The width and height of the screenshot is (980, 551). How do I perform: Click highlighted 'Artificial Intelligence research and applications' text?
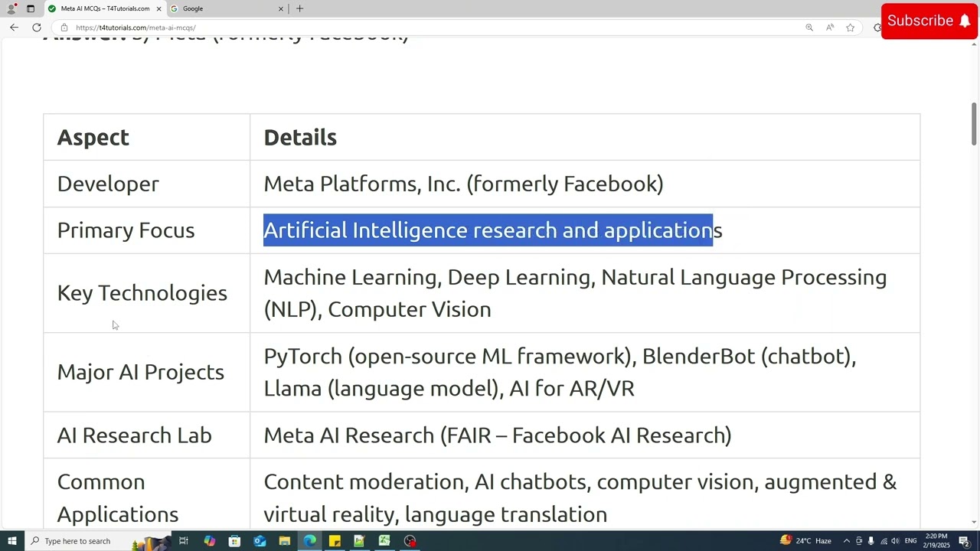click(x=493, y=230)
